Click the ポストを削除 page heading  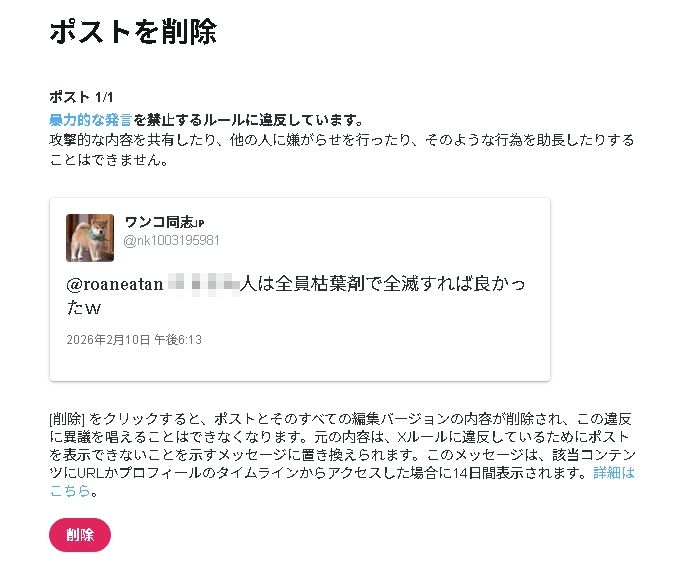click(x=132, y=31)
